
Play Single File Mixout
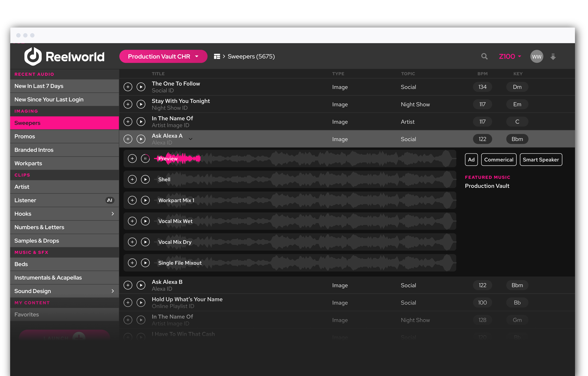[145, 263]
